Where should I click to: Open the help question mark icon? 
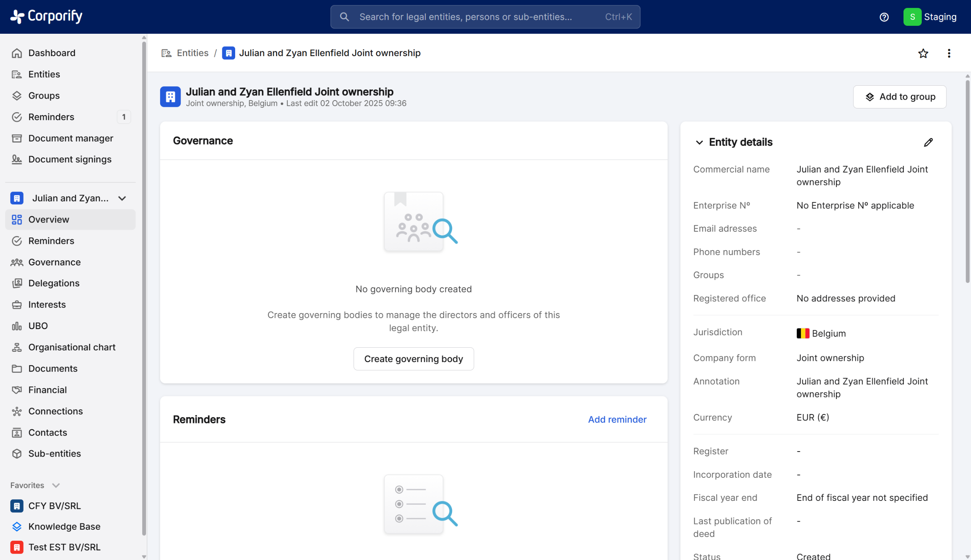(x=884, y=17)
